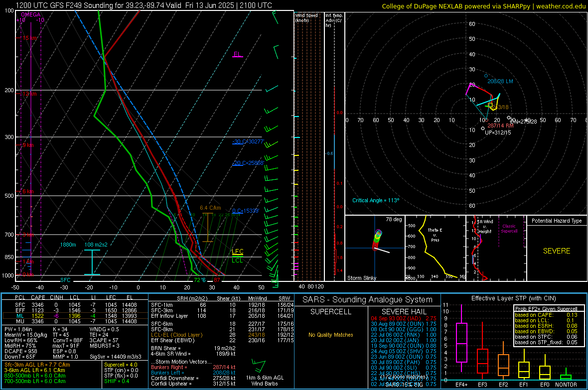
Task: Click the Classic Supercell label
Action: pos(509,229)
